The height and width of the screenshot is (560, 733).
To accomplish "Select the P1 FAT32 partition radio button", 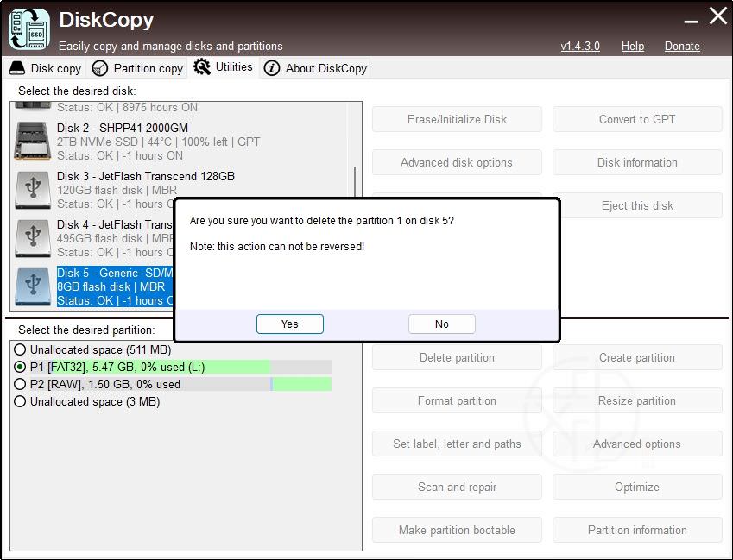I will click(20, 368).
